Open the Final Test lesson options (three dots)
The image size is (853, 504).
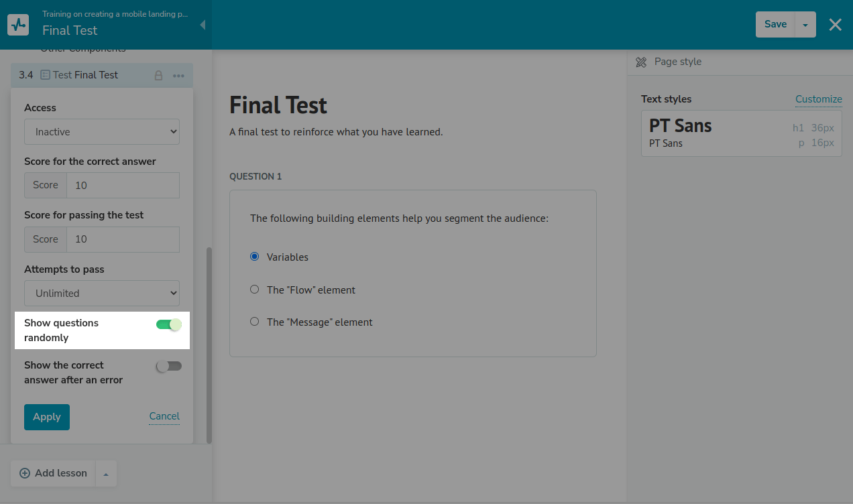(x=178, y=76)
